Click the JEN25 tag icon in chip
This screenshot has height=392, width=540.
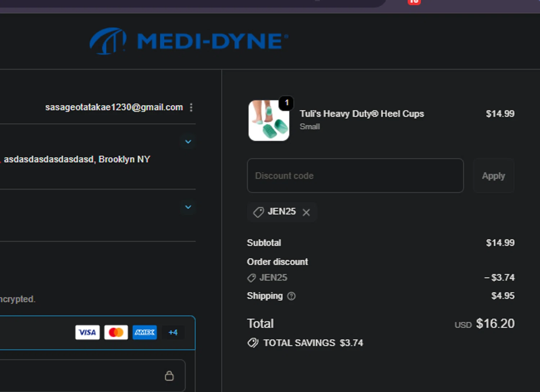[x=258, y=212]
